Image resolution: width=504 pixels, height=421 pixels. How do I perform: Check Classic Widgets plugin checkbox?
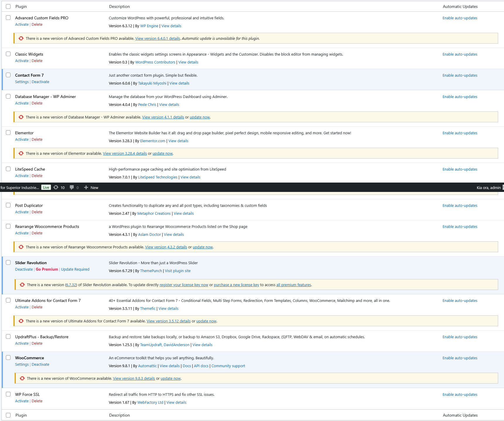click(x=8, y=54)
